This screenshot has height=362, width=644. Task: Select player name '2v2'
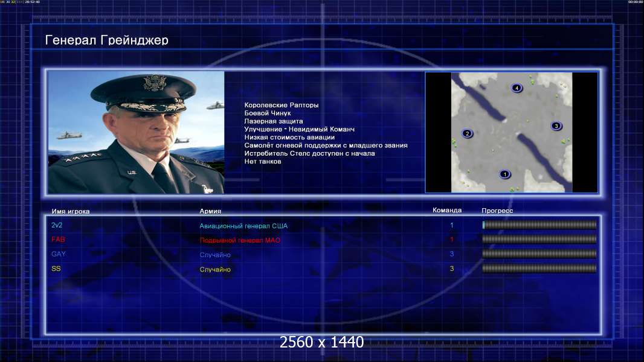click(x=57, y=225)
